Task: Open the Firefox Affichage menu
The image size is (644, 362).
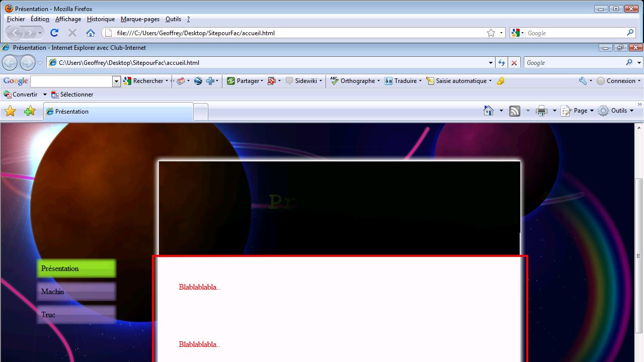Action: point(68,19)
